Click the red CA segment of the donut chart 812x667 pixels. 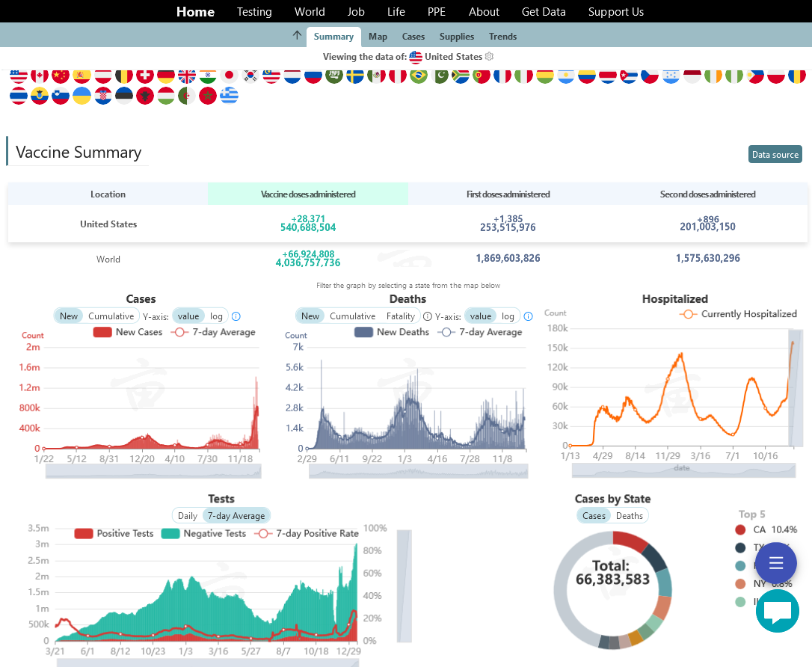(x=630, y=542)
